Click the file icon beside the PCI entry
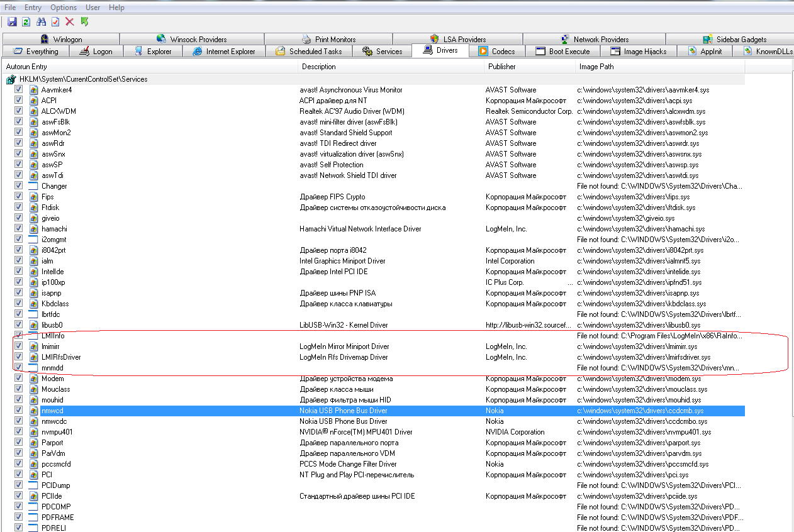 coord(34,475)
